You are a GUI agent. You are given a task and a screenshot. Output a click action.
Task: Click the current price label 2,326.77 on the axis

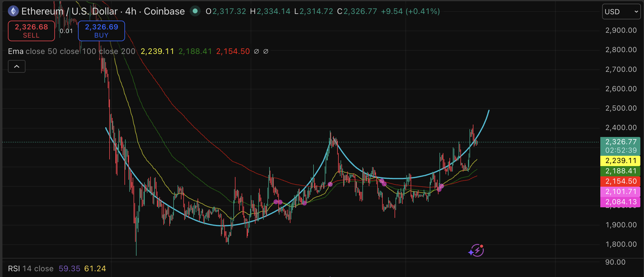(620, 142)
